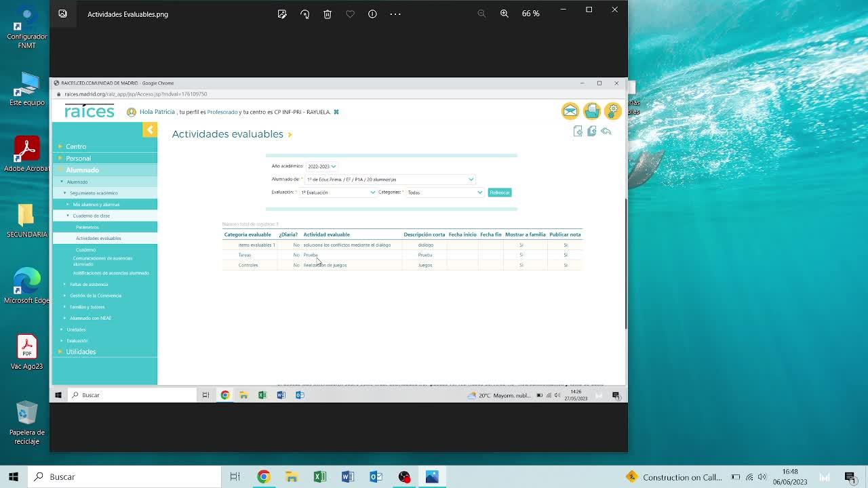Zoom in using the magnifier plus icon
Screen dimensions: 868x488
tap(504, 14)
